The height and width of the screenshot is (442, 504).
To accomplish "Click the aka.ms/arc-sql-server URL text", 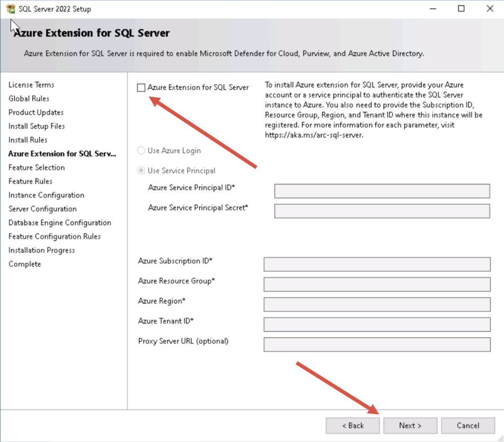I will pyautogui.click(x=314, y=135).
